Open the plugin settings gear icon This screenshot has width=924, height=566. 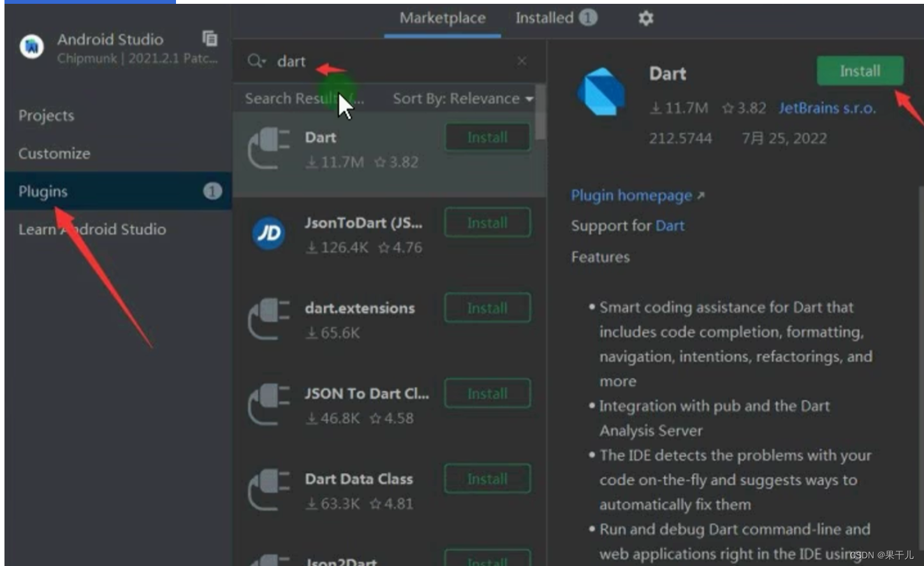click(646, 18)
